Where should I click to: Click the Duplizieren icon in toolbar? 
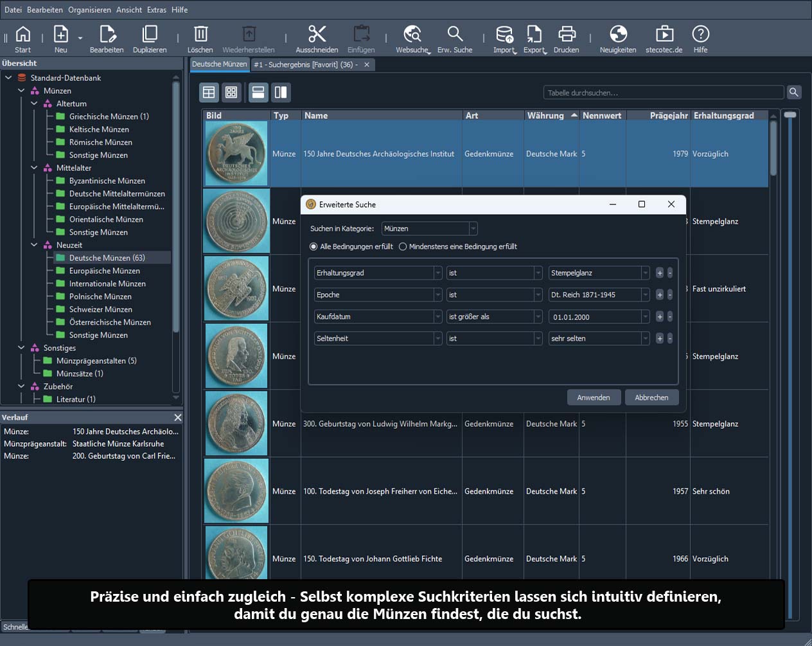pyautogui.click(x=150, y=34)
